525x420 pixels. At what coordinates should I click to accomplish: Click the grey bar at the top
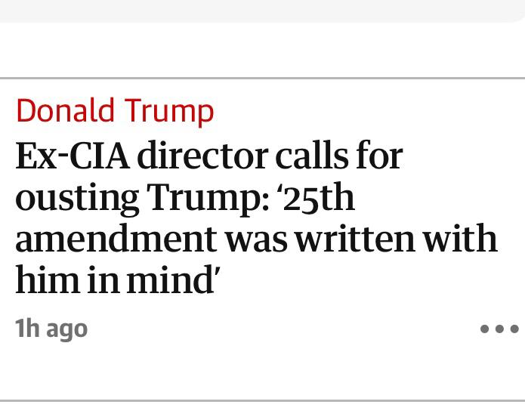[262, 11]
